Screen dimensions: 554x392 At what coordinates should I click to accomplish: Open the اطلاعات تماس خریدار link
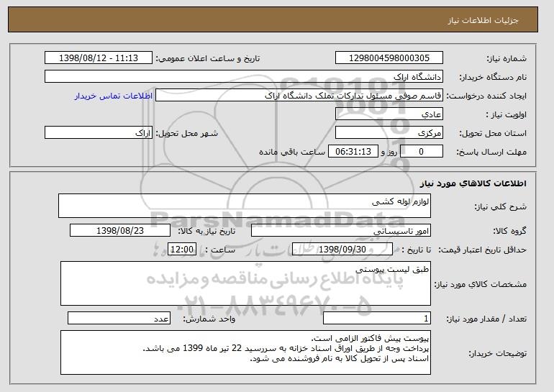pos(114,96)
